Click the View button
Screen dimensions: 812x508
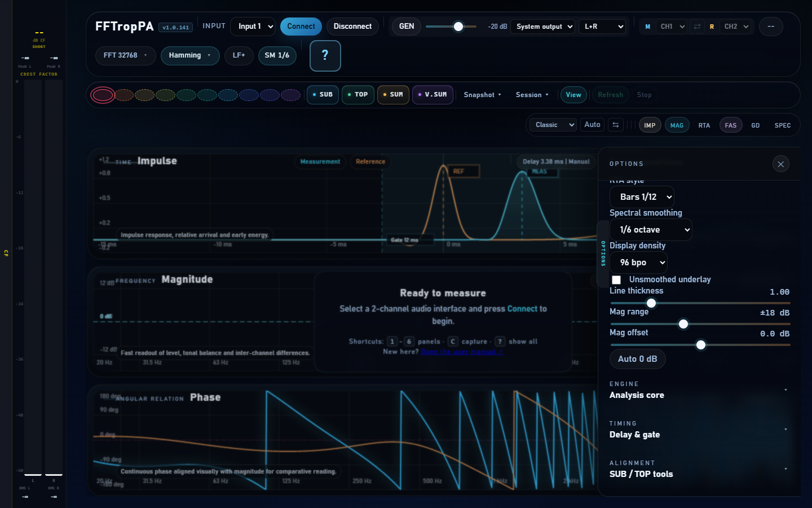pyautogui.click(x=573, y=95)
